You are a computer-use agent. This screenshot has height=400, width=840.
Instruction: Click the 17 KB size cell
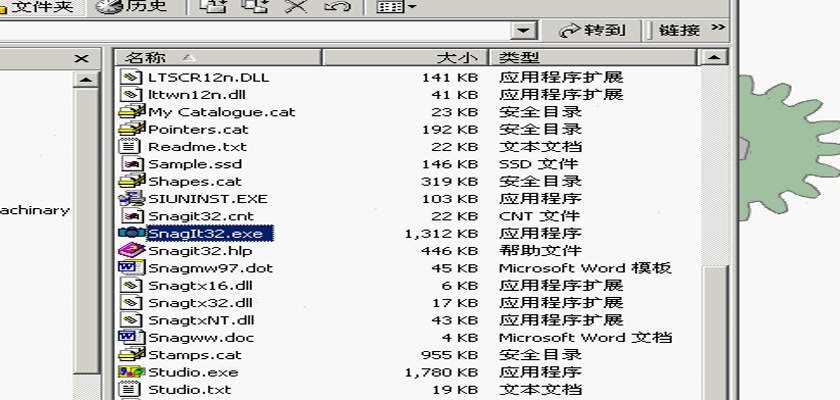click(454, 303)
